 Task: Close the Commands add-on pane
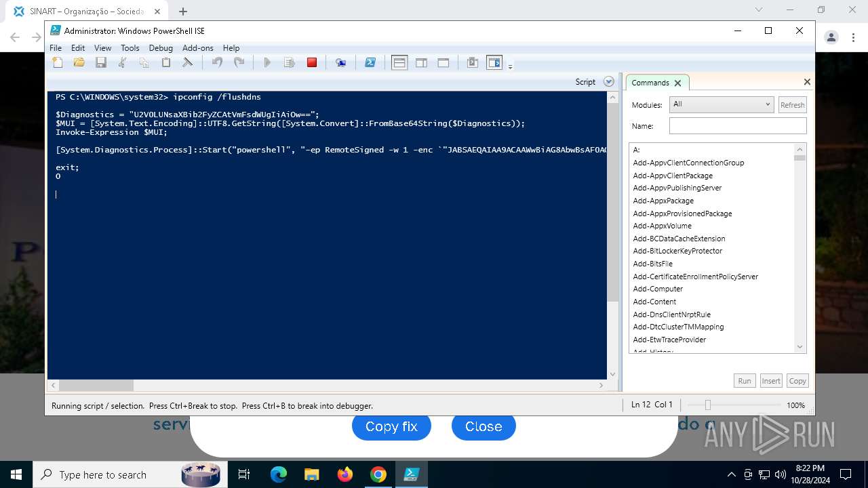click(807, 82)
